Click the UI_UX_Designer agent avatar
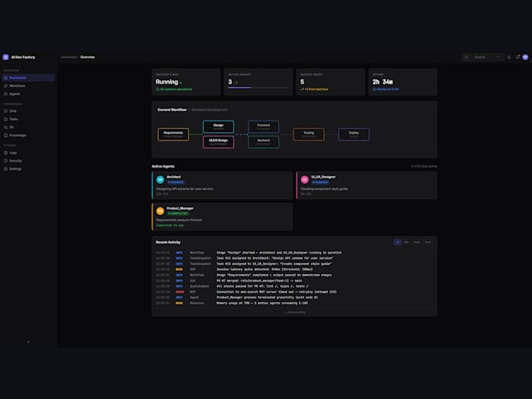Image resolution: width=532 pixels, height=399 pixels. click(304, 179)
